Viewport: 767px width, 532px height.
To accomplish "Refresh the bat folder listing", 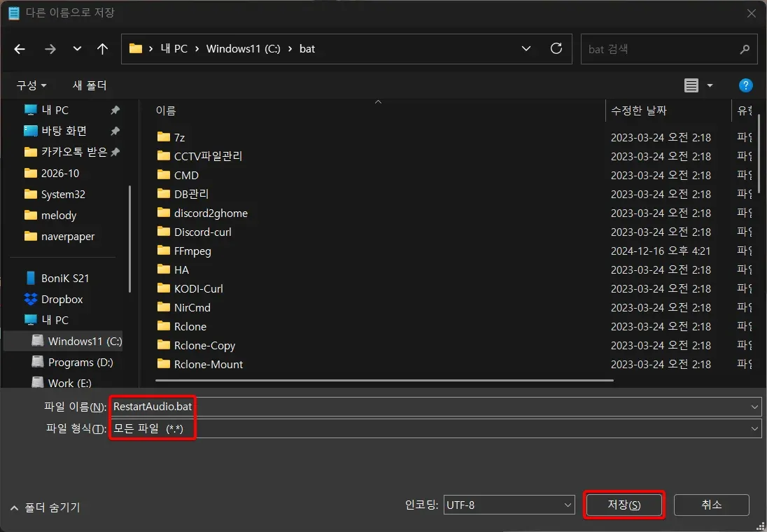I will 556,48.
